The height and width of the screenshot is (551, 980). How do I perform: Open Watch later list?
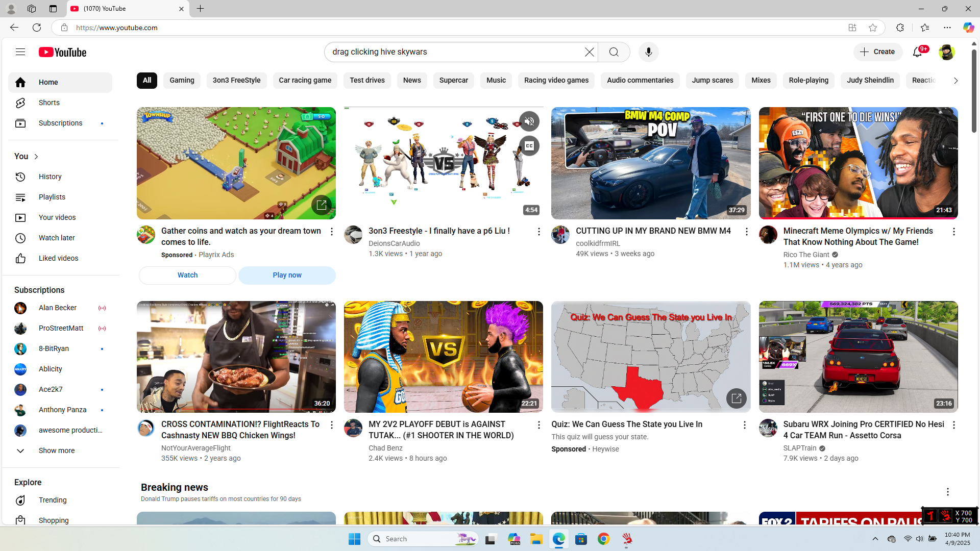pos(60,238)
